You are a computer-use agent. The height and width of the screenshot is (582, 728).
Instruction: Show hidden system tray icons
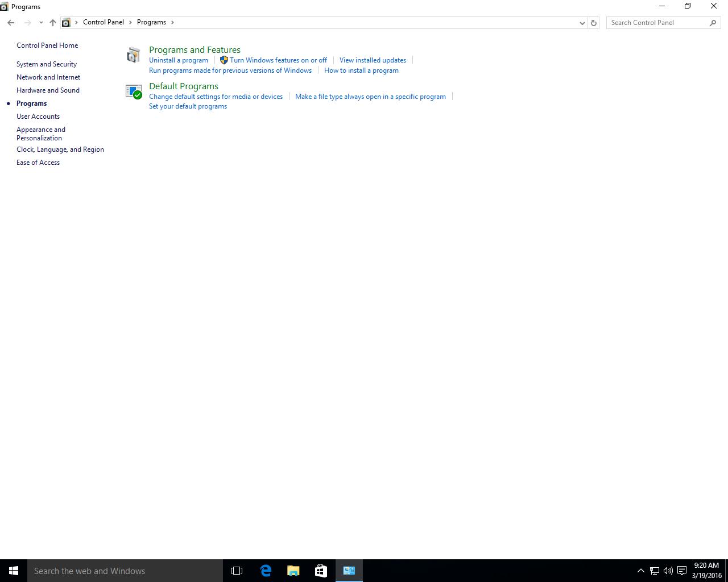(x=641, y=571)
